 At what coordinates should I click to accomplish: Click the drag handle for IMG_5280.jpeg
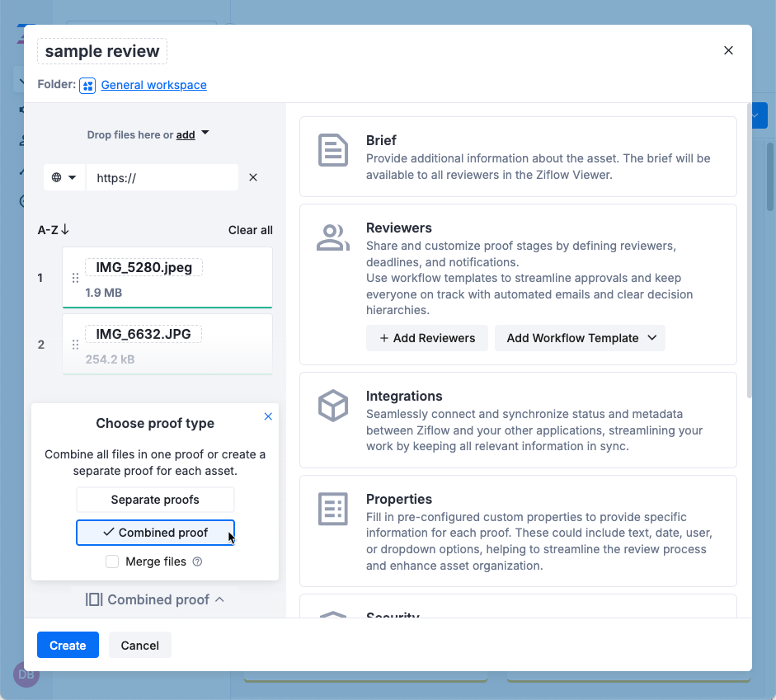click(x=76, y=278)
